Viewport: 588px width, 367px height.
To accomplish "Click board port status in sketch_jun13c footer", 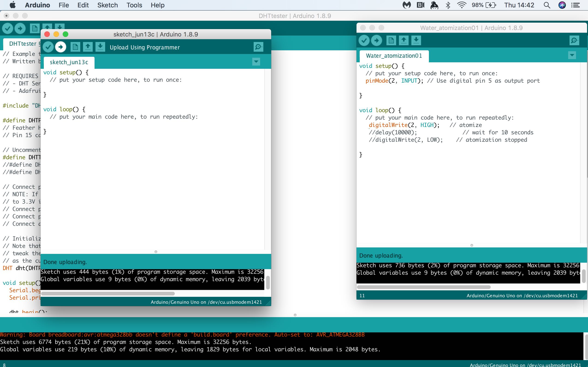I will [x=206, y=302].
